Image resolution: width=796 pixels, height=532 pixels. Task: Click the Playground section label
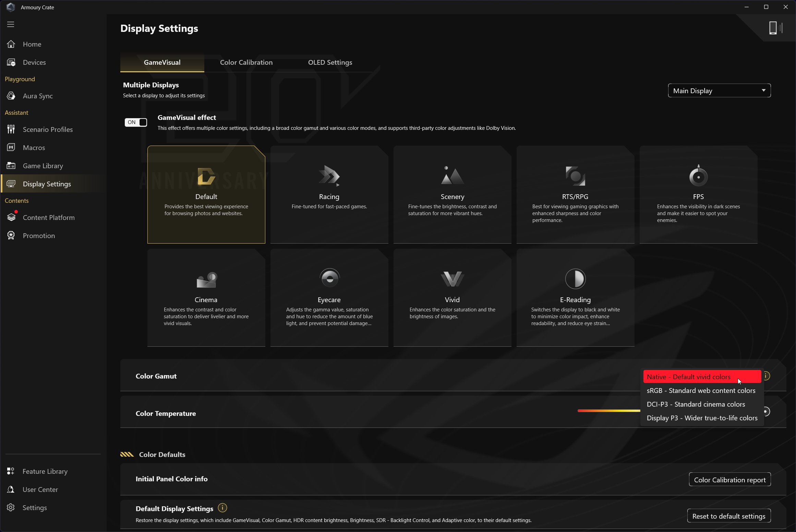tap(20, 79)
